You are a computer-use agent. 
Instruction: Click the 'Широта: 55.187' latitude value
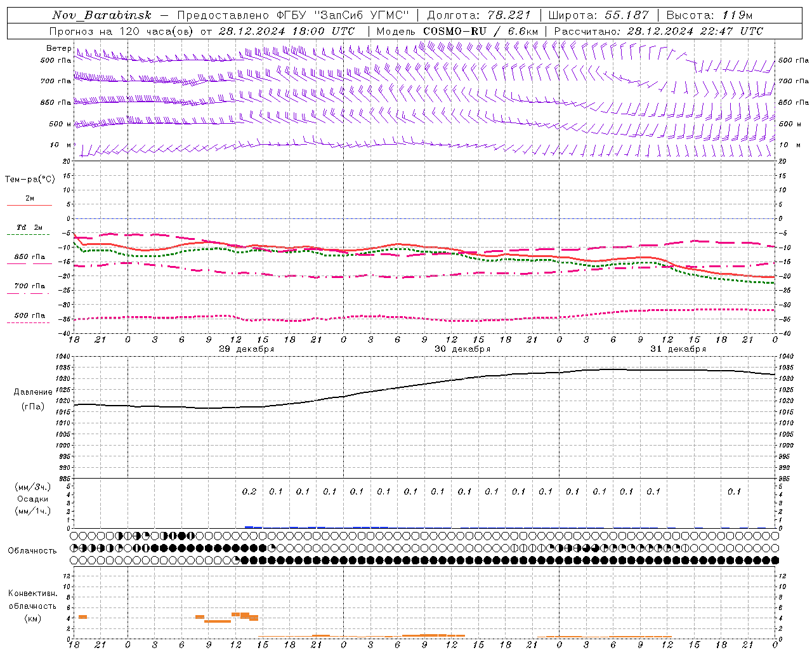point(598,15)
